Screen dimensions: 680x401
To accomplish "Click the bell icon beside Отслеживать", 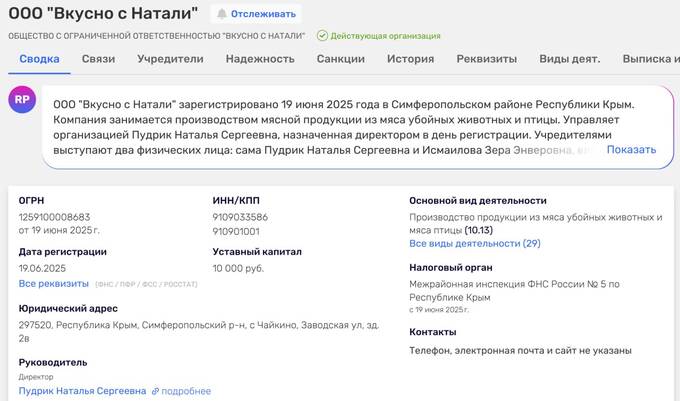I will 221,14.
